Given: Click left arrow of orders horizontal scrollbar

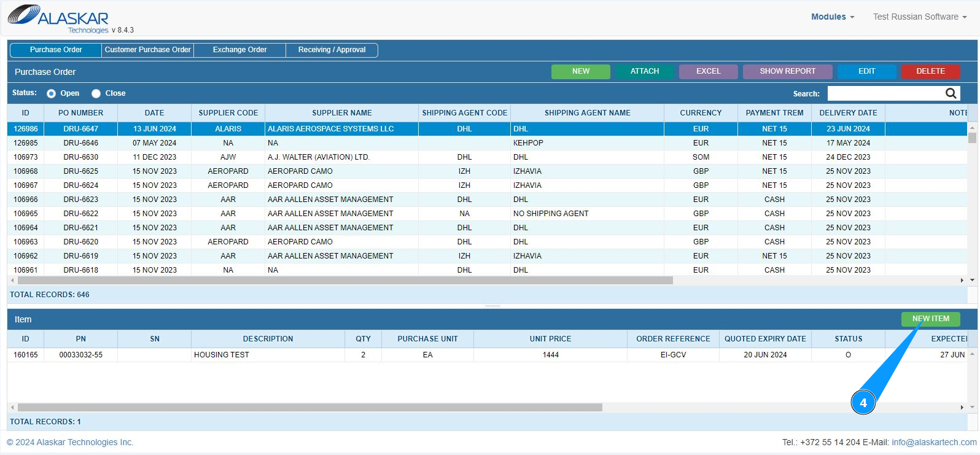Looking at the screenshot, I should click(x=12, y=280).
